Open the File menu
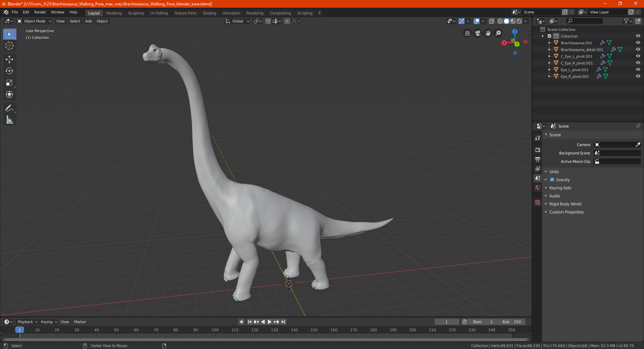644x349 pixels. pyautogui.click(x=15, y=12)
